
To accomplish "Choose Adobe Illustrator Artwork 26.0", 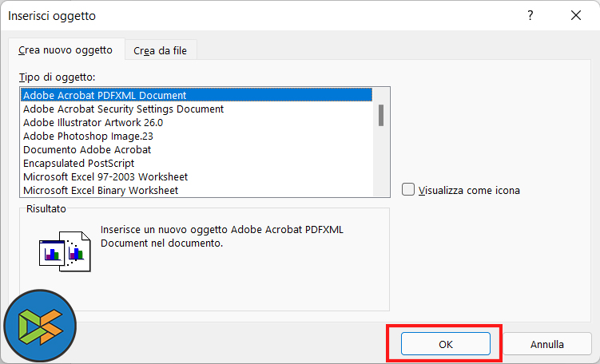I will (x=93, y=122).
